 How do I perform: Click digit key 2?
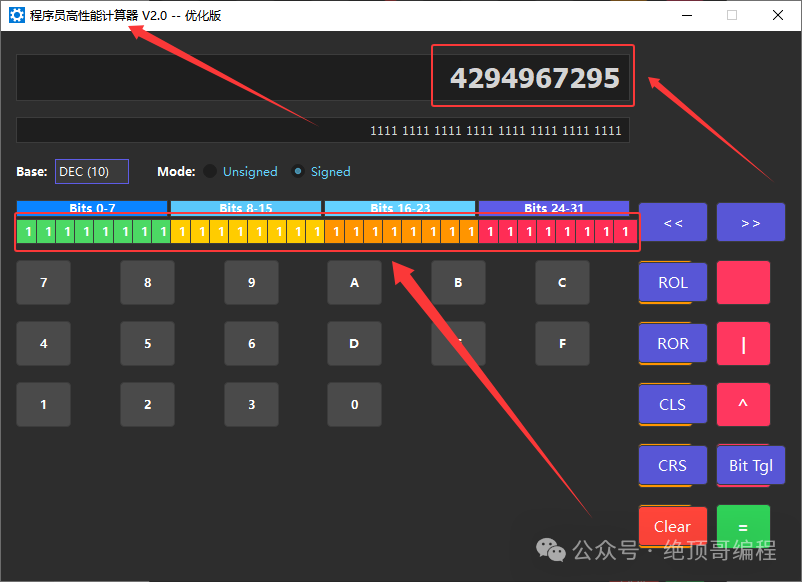point(147,404)
